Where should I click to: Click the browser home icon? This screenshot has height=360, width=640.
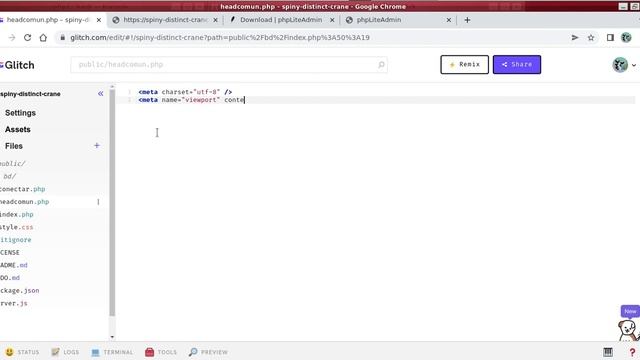click(x=43, y=38)
